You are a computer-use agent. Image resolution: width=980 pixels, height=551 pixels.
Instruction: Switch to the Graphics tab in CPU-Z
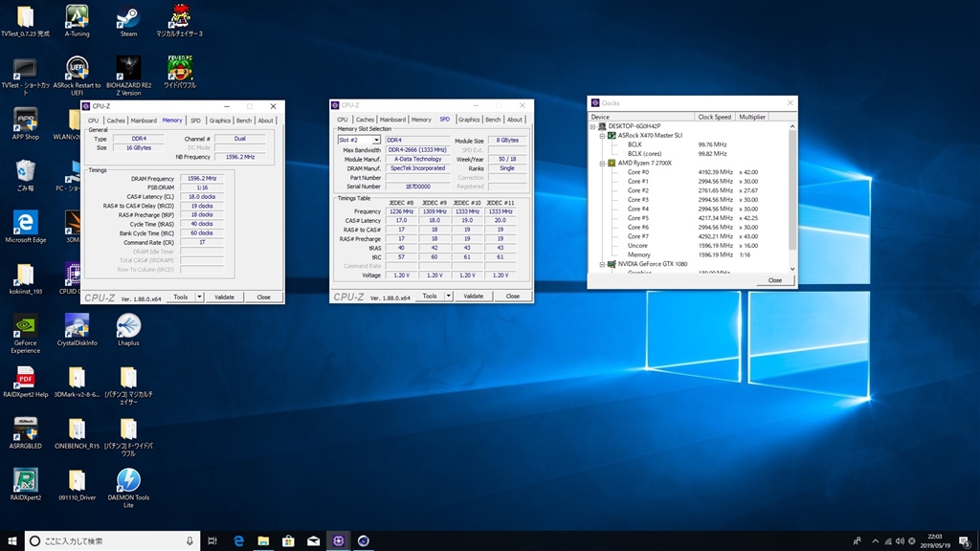coord(219,121)
